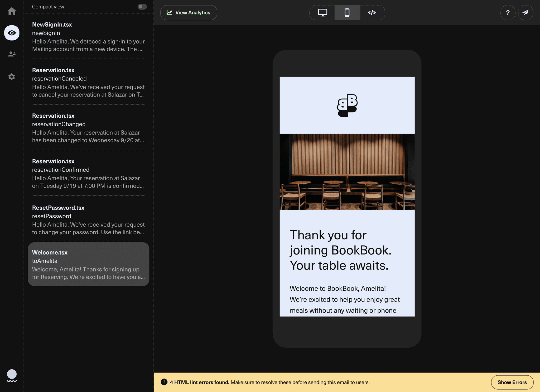The height and width of the screenshot is (392, 540).
Task: Switch to HTML code view
Action: (372, 13)
